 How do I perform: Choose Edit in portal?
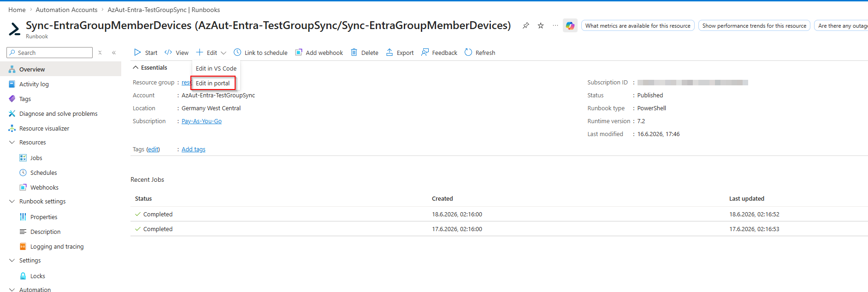(213, 83)
